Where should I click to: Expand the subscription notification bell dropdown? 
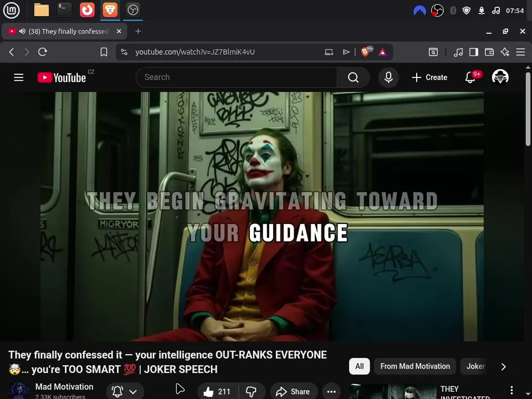pos(125,392)
